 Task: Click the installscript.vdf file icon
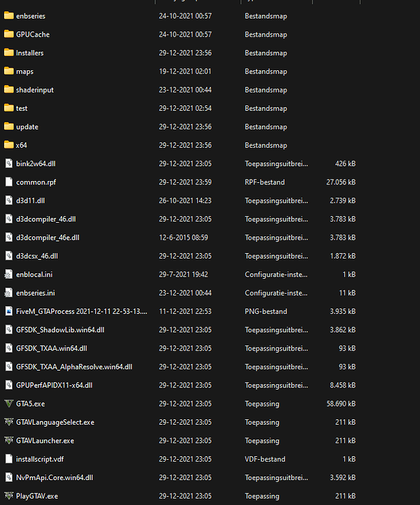9,459
